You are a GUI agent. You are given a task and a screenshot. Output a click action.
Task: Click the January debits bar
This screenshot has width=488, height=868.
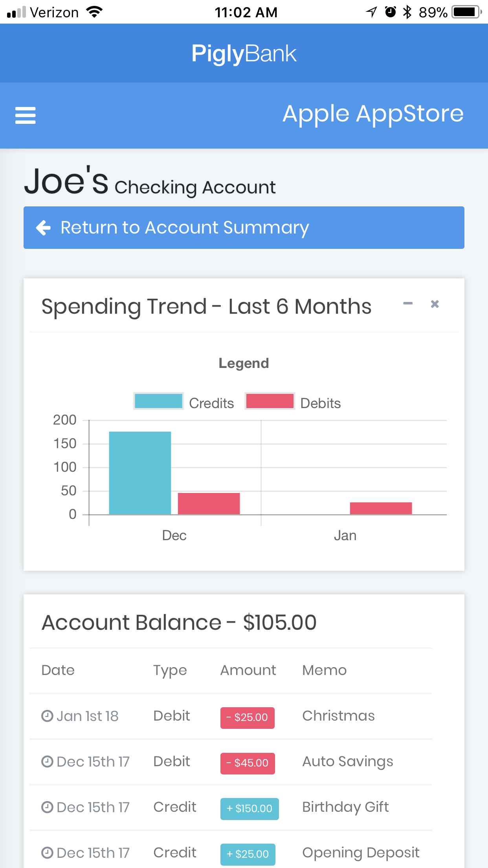click(381, 508)
